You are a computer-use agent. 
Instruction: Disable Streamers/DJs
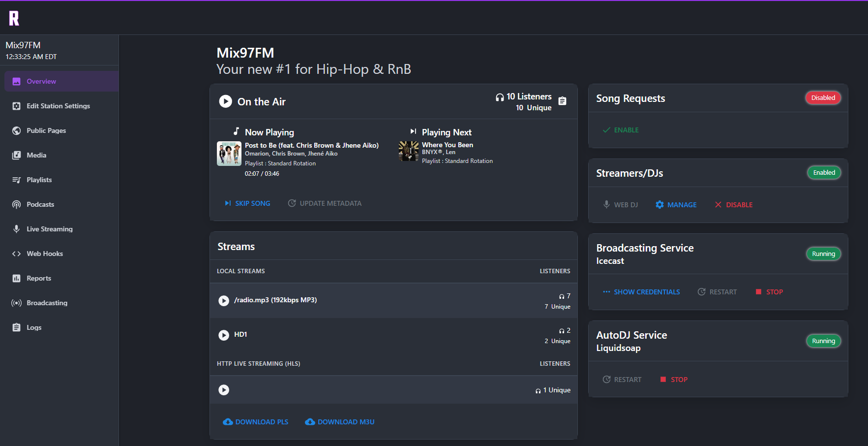[734, 205]
